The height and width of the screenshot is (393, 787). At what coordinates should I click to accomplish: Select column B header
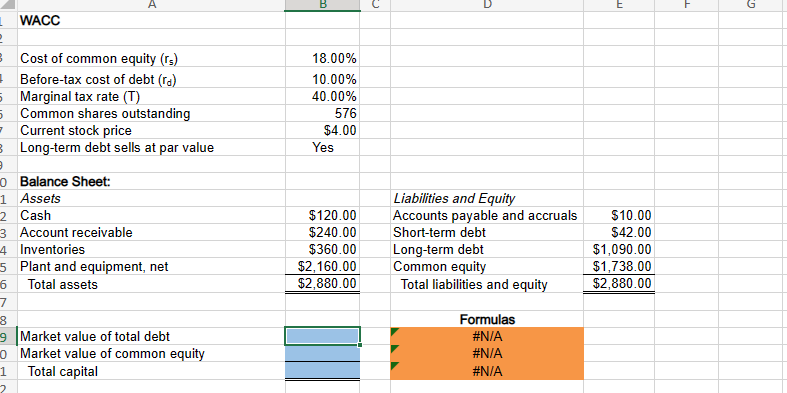click(323, 5)
